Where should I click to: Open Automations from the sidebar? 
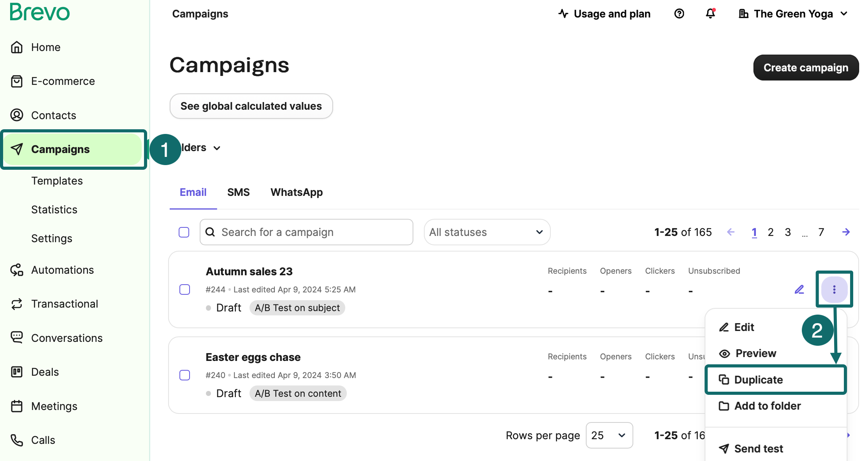(62, 270)
